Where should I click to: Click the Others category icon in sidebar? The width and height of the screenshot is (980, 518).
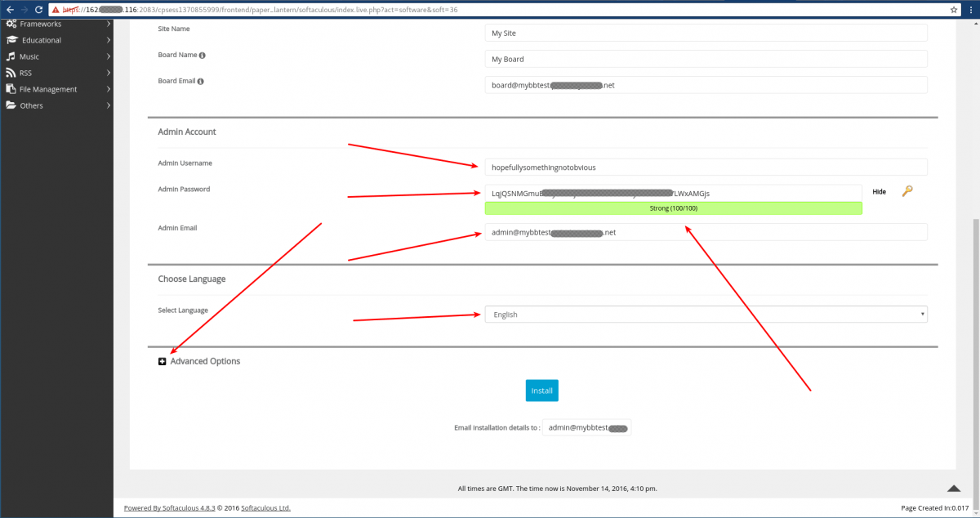[10, 105]
